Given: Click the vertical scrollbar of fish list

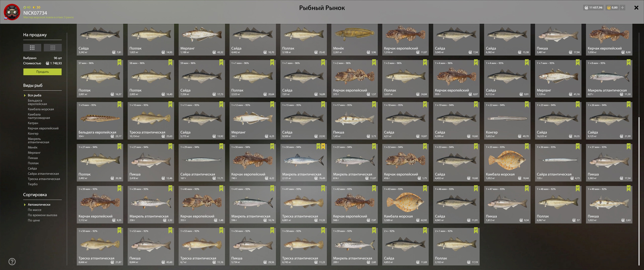Looking at the screenshot, I should pyautogui.click(x=639, y=191).
